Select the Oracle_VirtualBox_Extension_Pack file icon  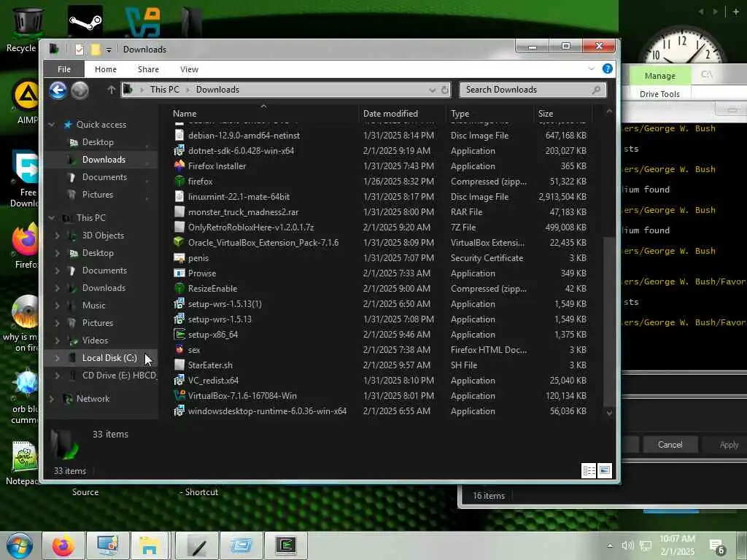[179, 242]
